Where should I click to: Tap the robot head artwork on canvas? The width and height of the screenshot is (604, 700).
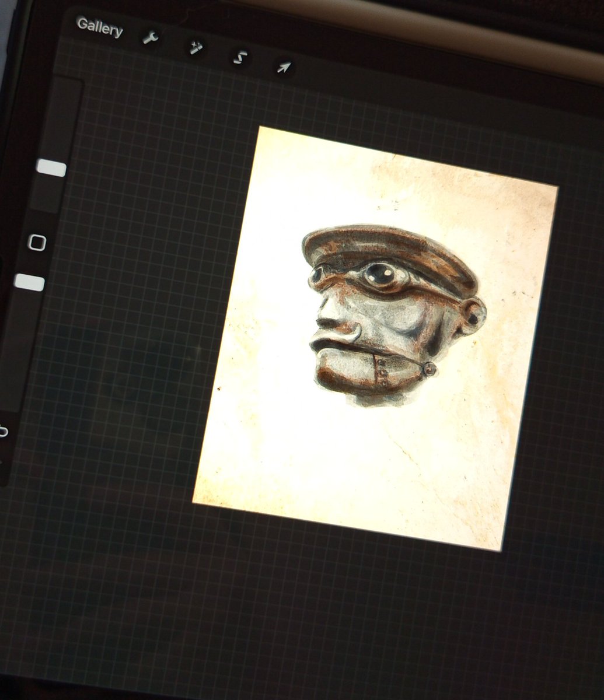[394, 316]
